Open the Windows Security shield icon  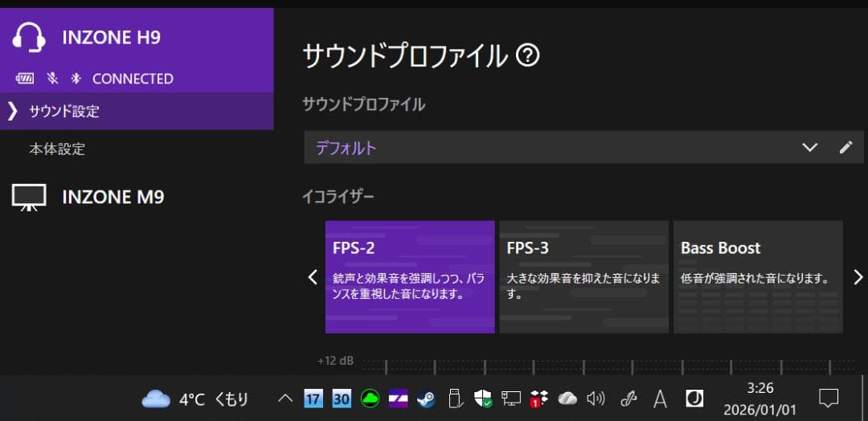click(483, 399)
